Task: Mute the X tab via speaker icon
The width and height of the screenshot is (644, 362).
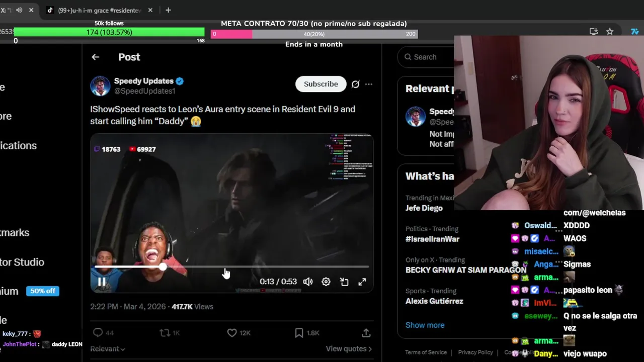Action: (x=19, y=10)
